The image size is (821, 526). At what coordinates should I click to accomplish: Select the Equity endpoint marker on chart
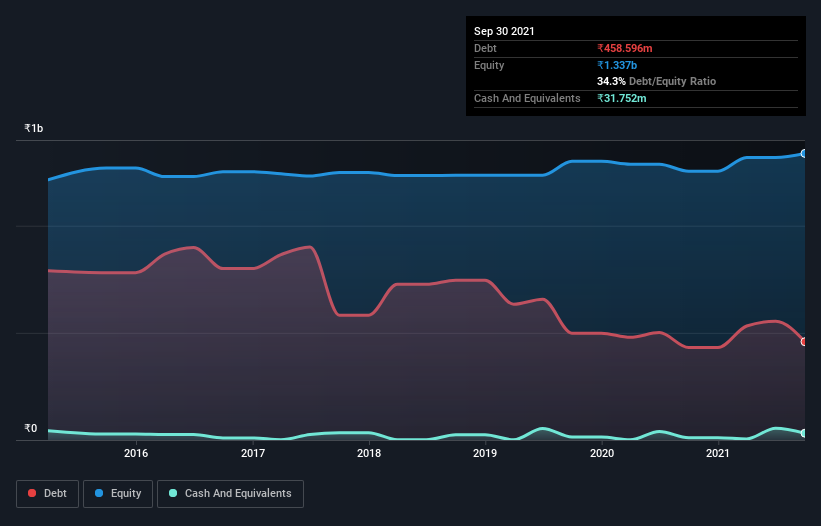pyautogui.click(x=803, y=154)
